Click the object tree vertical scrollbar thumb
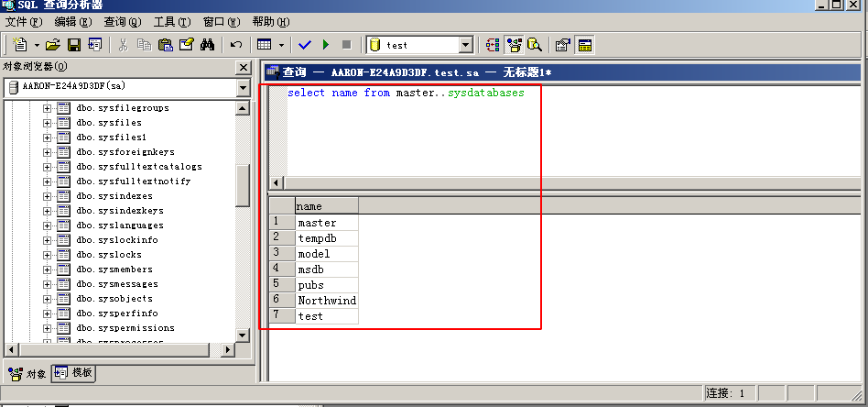This screenshot has height=407, width=868. pos(243,186)
